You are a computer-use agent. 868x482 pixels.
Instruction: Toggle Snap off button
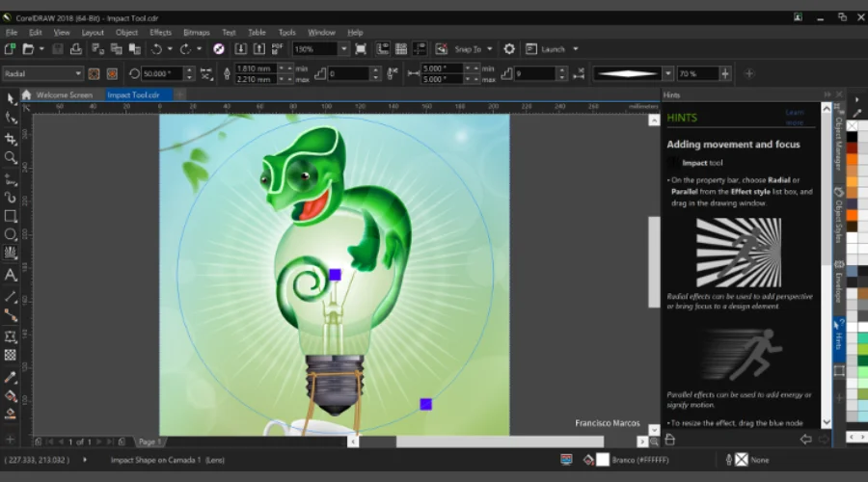(441, 49)
